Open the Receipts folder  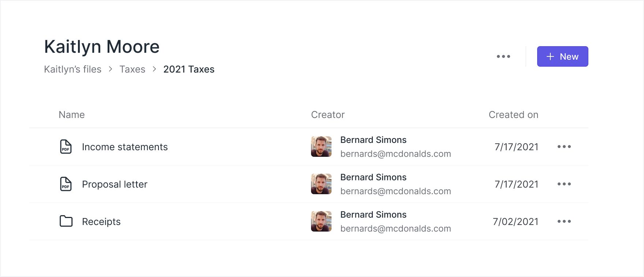(x=101, y=222)
